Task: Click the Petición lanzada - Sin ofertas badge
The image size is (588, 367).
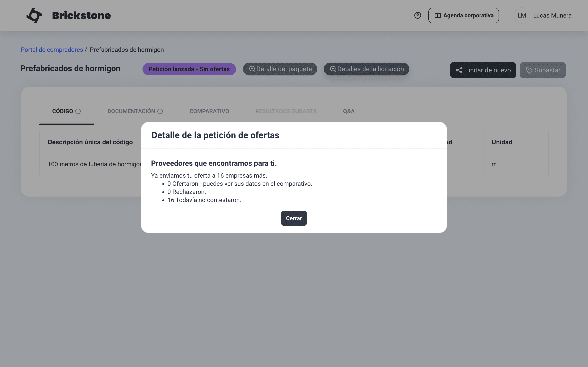Action: (189, 69)
